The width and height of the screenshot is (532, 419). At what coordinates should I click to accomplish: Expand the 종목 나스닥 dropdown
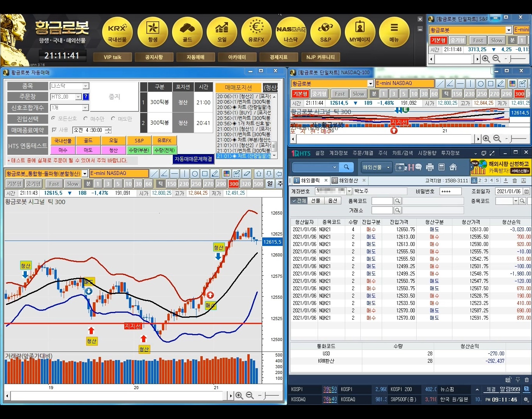point(86,86)
